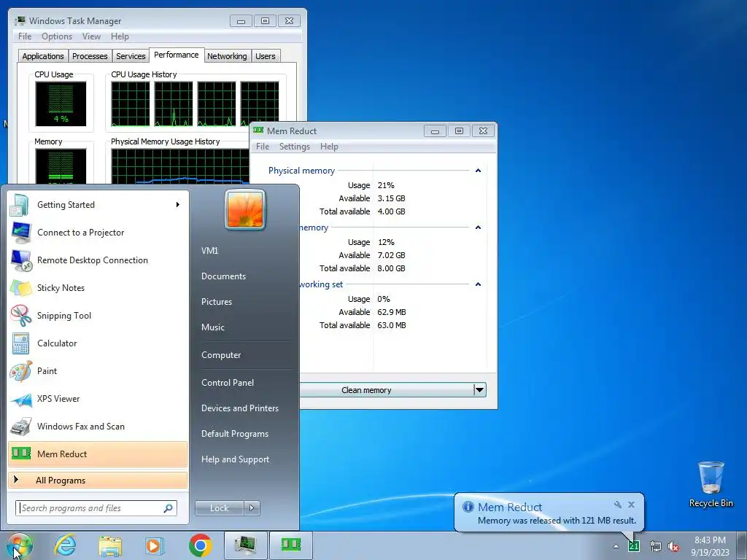Open File menu in Mem Reduct
This screenshot has height=560, width=747.
click(263, 147)
